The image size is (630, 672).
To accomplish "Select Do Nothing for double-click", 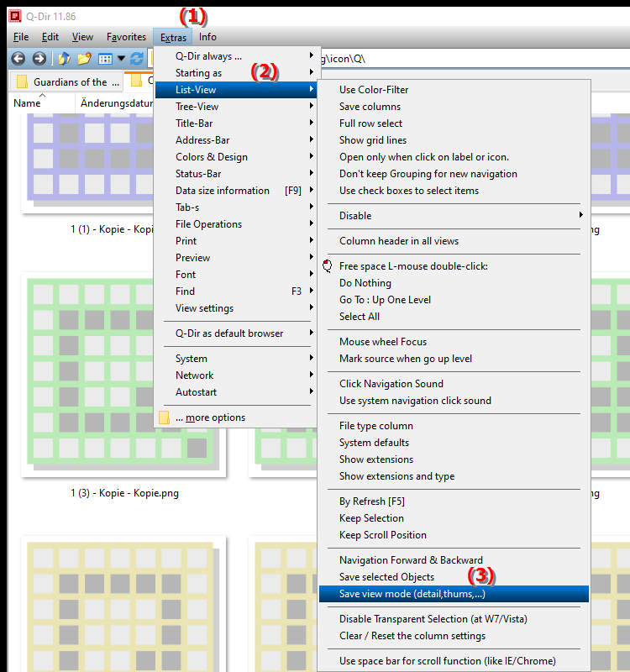I will [454, 283].
